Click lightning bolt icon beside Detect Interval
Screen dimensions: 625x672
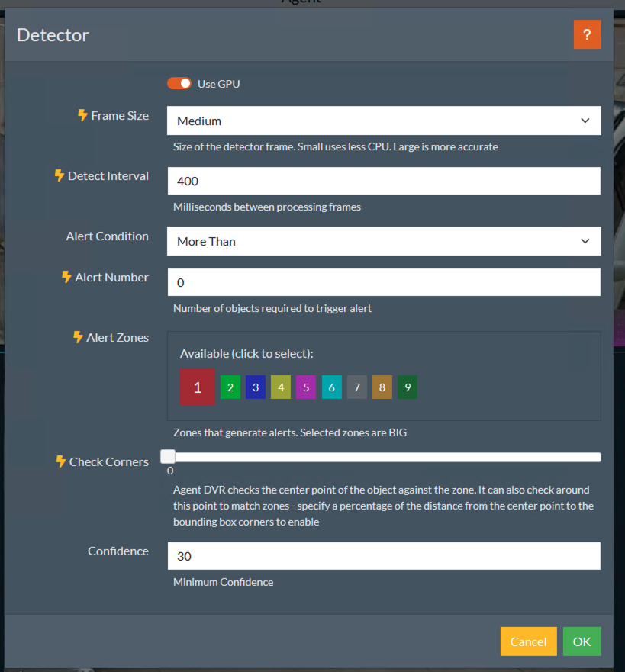[60, 176]
